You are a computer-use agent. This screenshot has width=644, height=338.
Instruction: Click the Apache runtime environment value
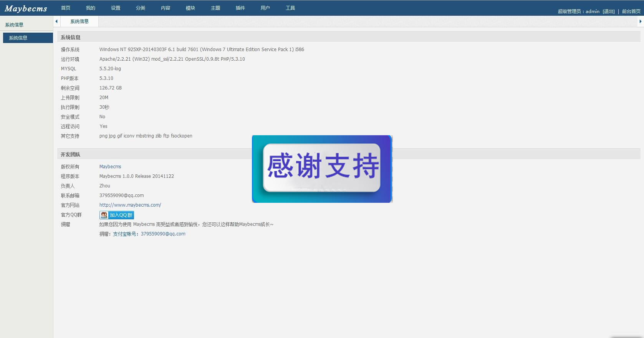[x=172, y=59]
